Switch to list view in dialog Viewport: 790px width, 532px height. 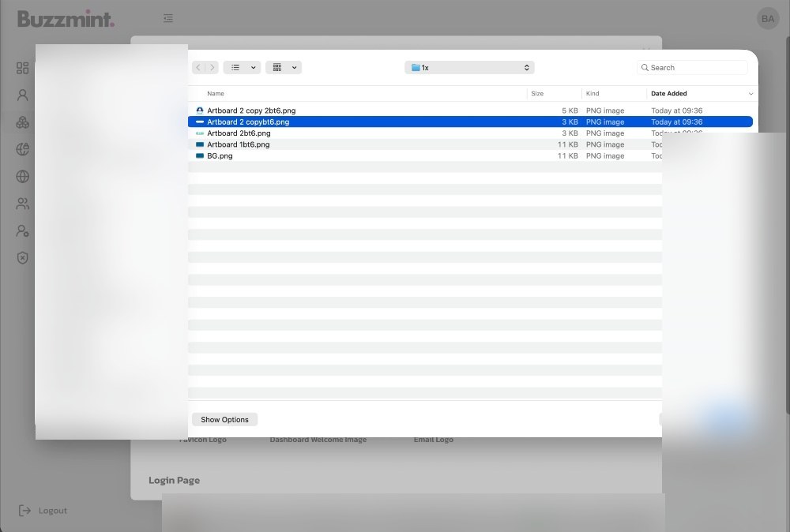[x=235, y=67]
